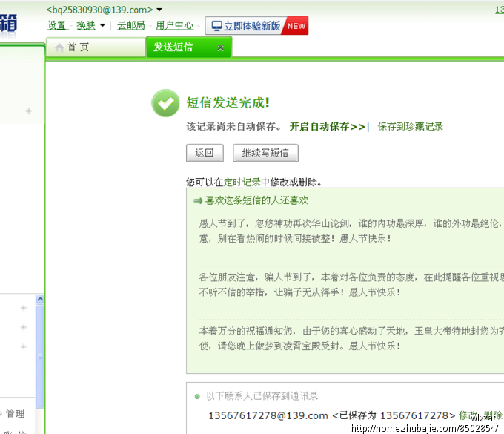The image size is (504, 434).
Task: Open the 定时记录 link
Action: click(x=242, y=182)
